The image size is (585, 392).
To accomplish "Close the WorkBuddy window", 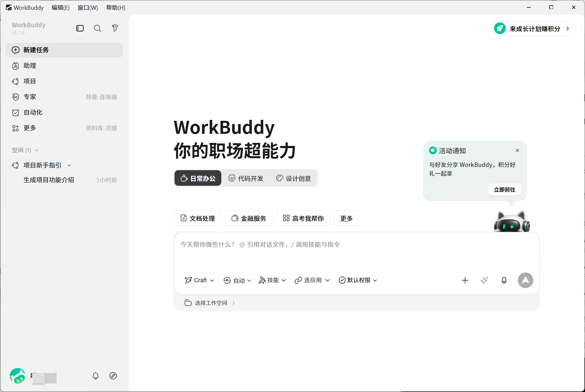I will 574,7.
